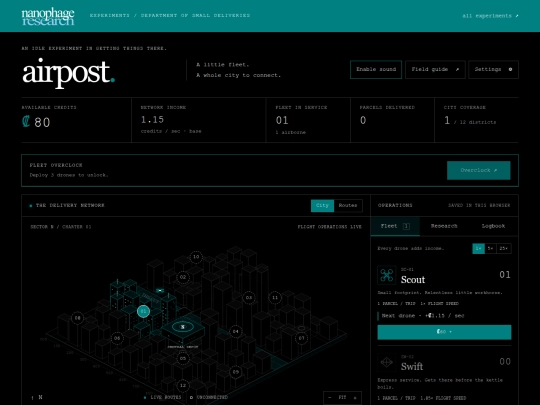Click the Settings gear icon

click(x=510, y=69)
